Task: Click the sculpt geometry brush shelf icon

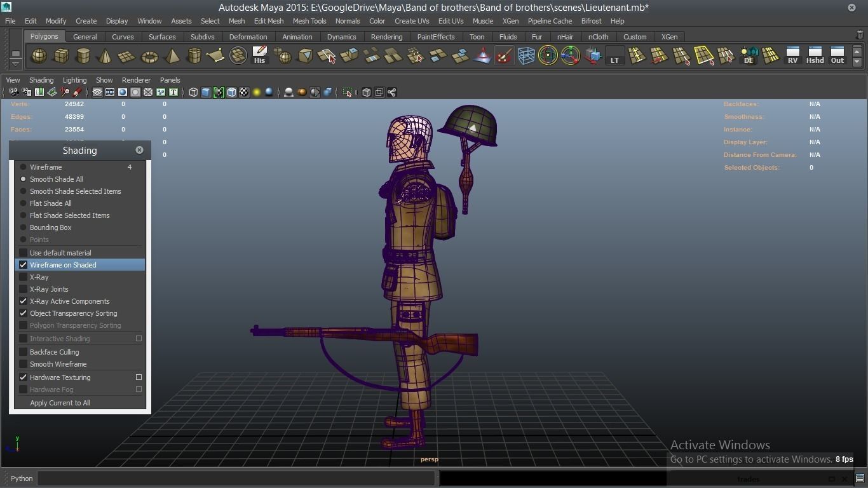Action: pos(504,56)
